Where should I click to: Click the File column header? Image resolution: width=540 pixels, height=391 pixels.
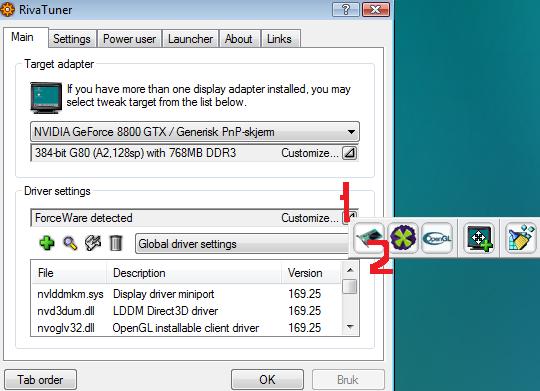69,273
